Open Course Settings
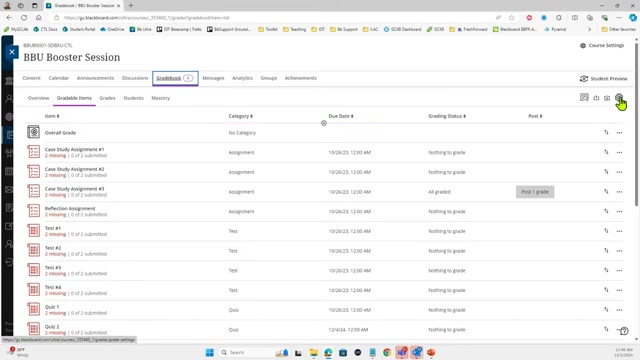 [602, 45]
